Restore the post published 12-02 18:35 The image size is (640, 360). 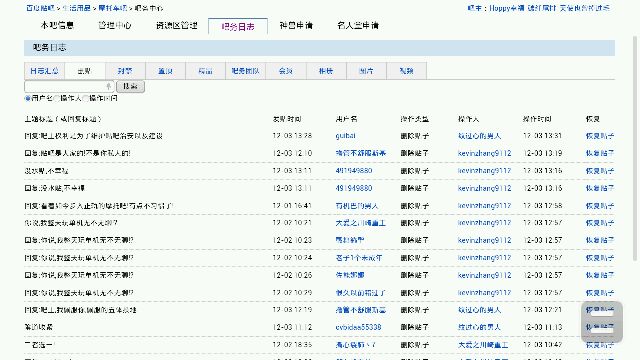tap(600, 345)
